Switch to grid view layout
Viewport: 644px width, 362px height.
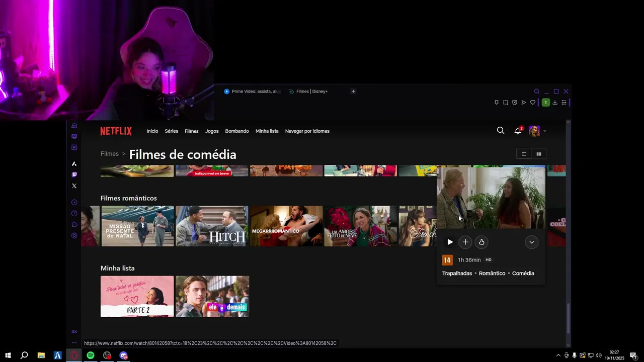[x=538, y=154]
